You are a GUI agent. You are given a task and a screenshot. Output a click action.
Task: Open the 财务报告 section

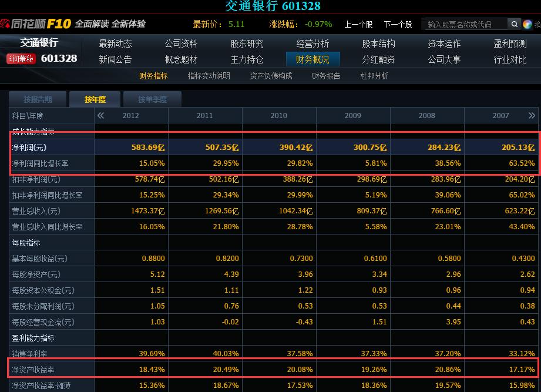326,76
